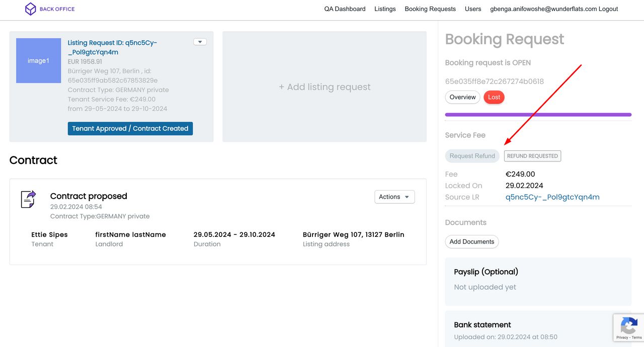
Task: Go to the Listings page
Action: point(385,9)
